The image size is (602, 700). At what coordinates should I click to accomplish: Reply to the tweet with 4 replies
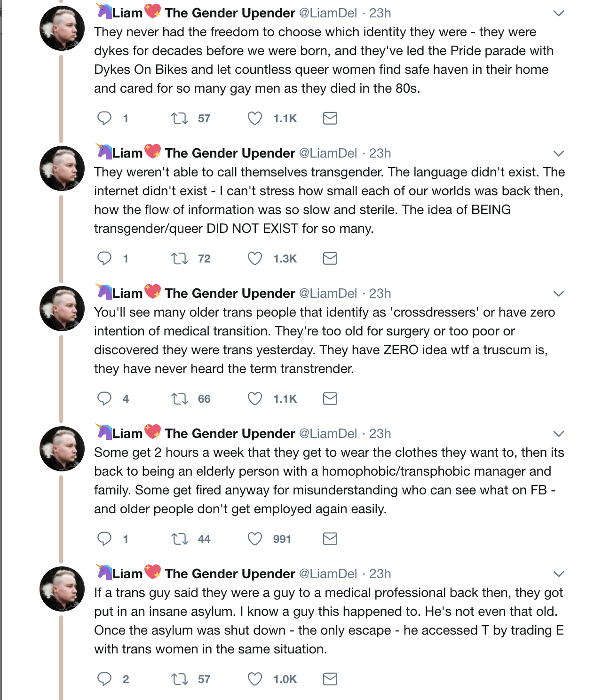point(104,398)
